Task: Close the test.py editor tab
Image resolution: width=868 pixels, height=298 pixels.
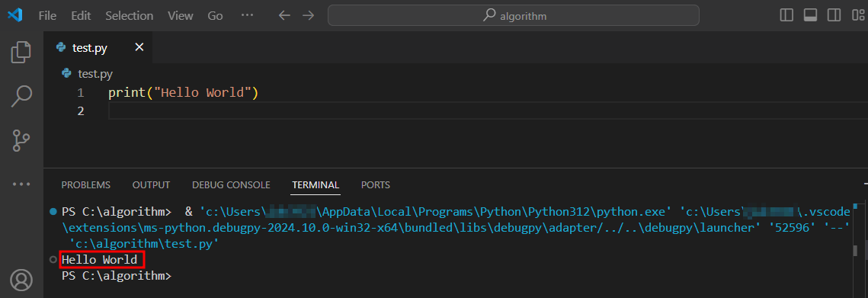Action: click(x=139, y=48)
